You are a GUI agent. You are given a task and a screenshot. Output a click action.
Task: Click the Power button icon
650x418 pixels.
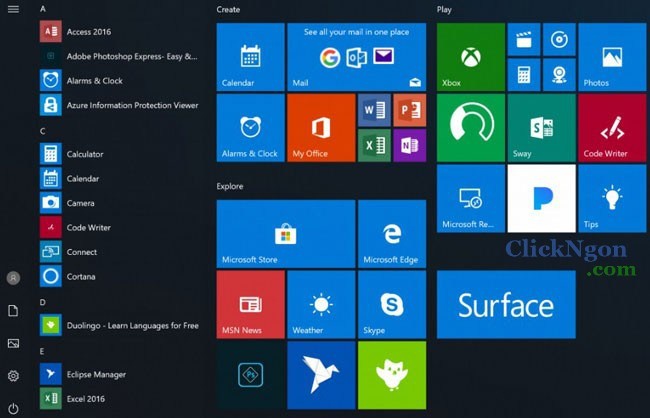coord(13,409)
